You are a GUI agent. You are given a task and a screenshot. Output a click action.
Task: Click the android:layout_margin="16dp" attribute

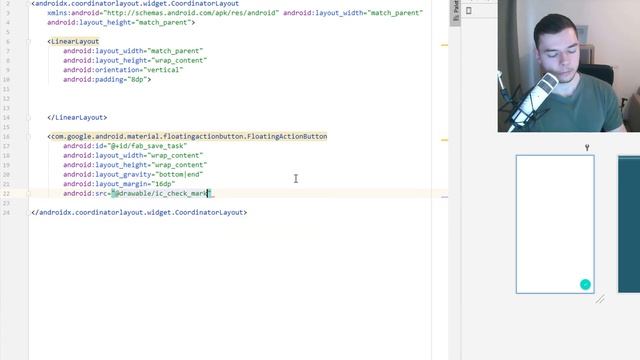(x=119, y=184)
